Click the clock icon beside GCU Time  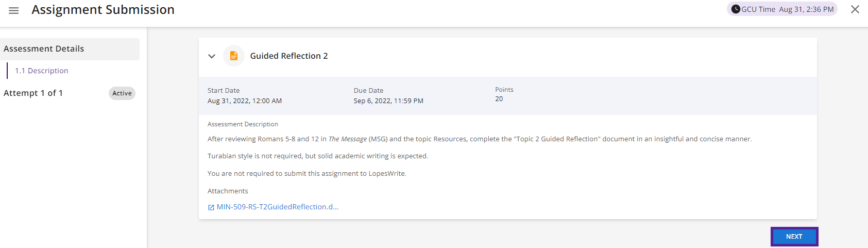point(736,9)
